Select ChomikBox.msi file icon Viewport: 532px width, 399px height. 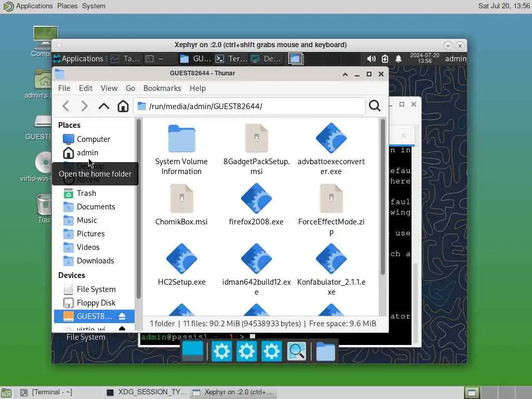pos(181,199)
